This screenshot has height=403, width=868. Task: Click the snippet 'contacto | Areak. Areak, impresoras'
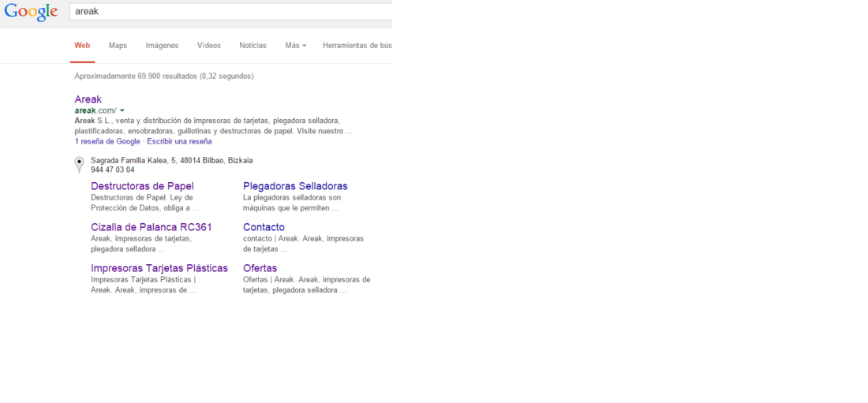[303, 244]
